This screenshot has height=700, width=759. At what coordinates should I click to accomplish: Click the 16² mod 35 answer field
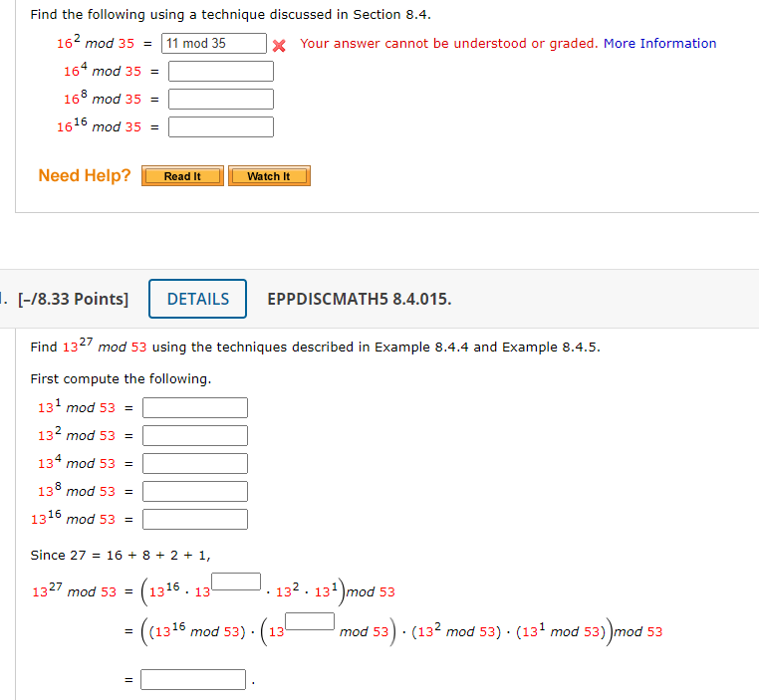point(214,44)
